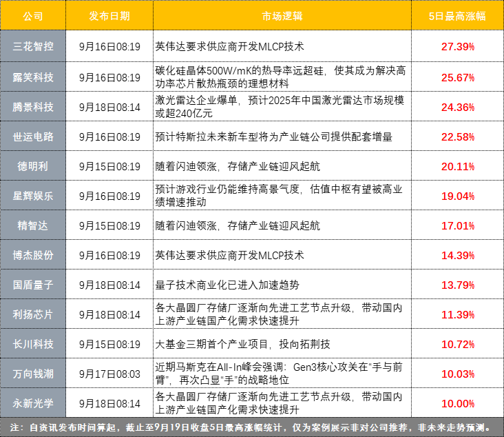Click the 预计游戏行业仍能维持高景气度 text
Screen dimensions: 504x437
(279, 195)
